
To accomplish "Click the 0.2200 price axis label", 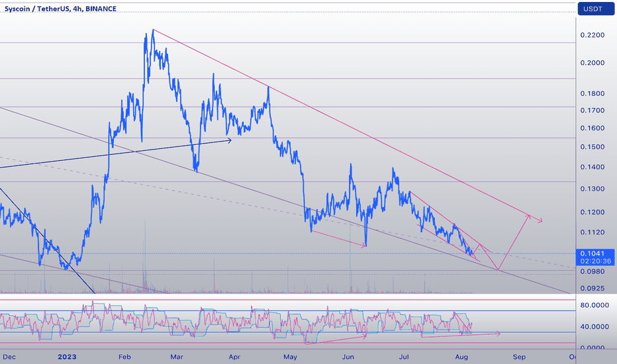I will tap(593, 35).
